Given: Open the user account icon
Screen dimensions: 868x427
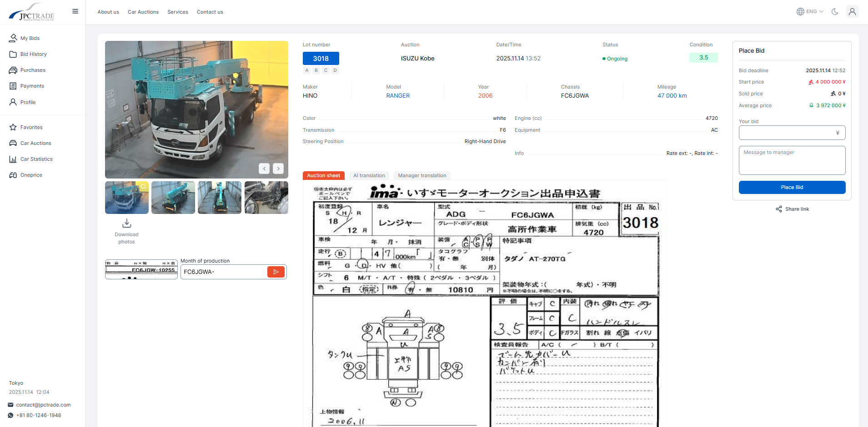Looking at the screenshot, I should [852, 12].
